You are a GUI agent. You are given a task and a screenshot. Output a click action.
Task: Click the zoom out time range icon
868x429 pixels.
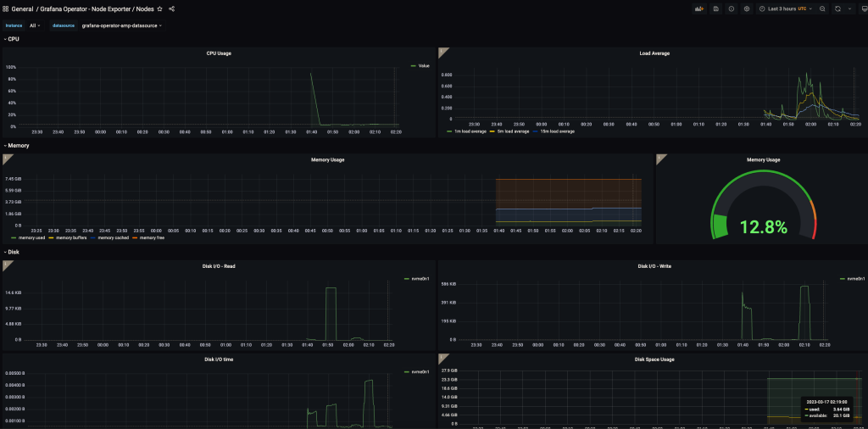(822, 8)
